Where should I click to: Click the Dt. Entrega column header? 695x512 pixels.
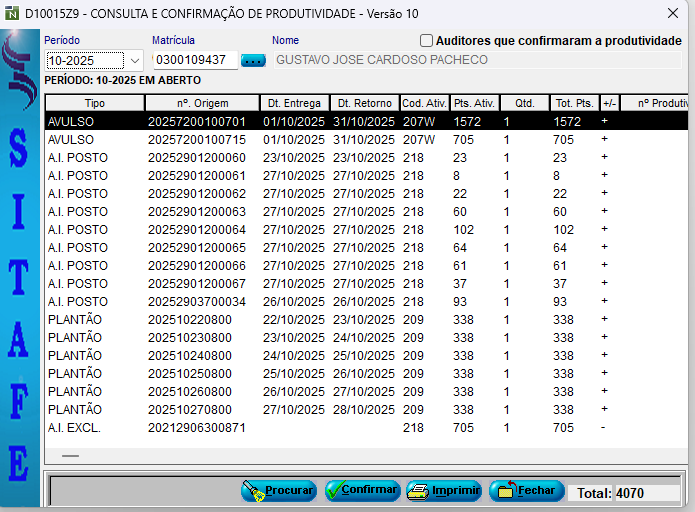(x=294, y=103)
